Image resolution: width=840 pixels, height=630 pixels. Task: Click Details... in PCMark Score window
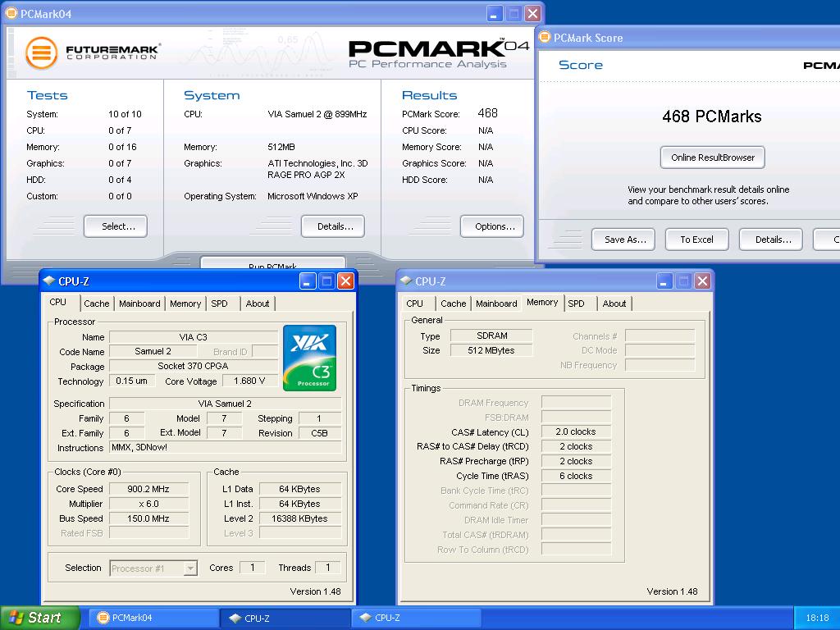coord(771,240)
